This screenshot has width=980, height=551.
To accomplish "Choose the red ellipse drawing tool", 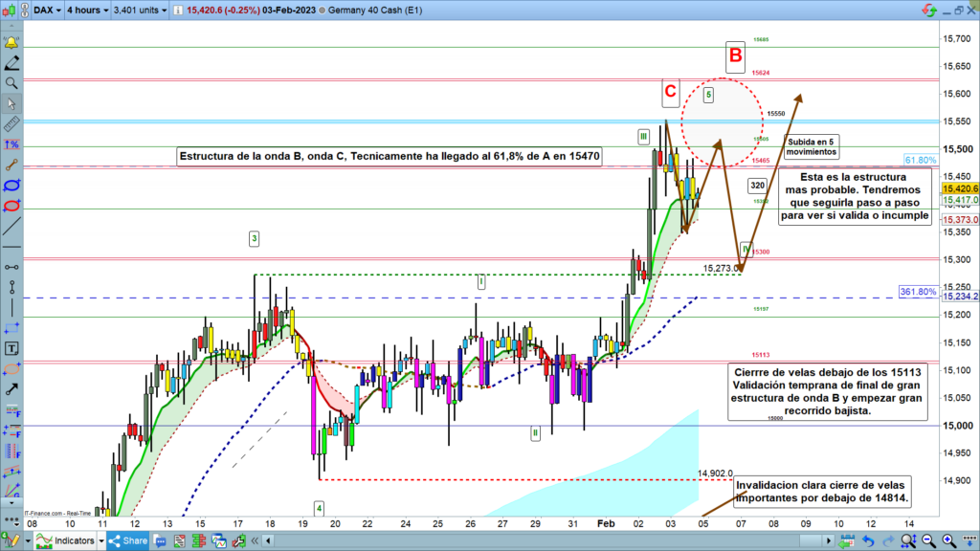I will 11,206.
